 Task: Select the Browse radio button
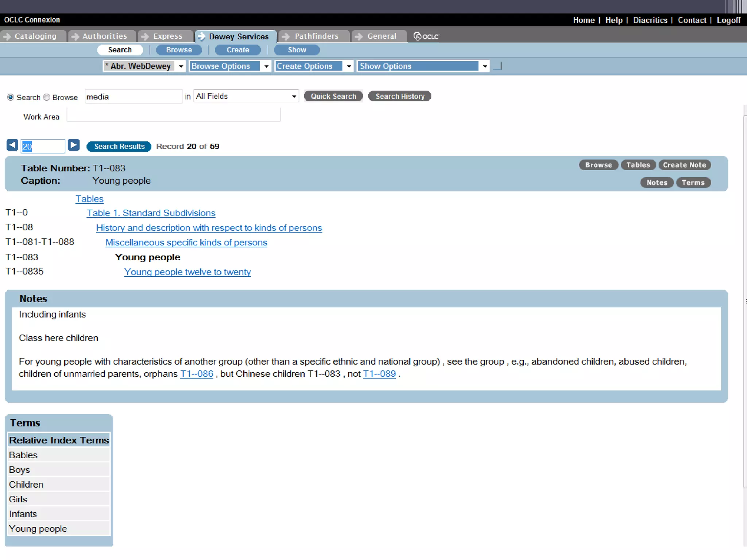47,97
